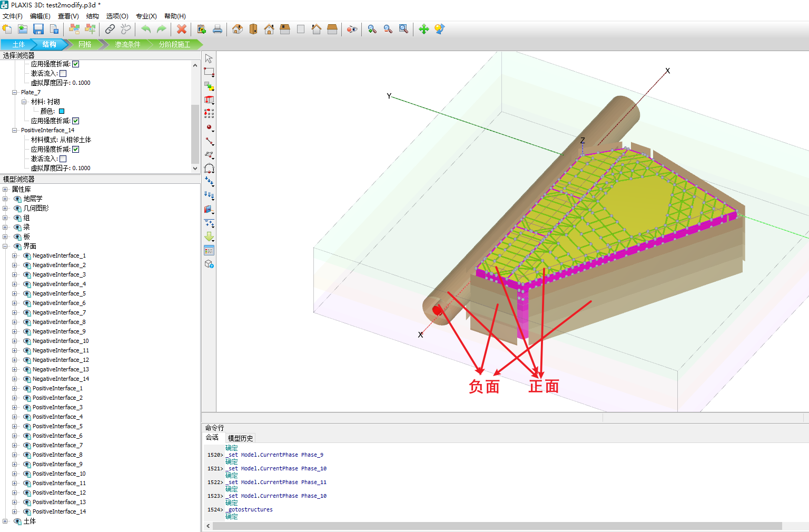The height and width of the screenshot is (532, 809).
Task: Click the save project icon
Action: (x=38, y=29)
